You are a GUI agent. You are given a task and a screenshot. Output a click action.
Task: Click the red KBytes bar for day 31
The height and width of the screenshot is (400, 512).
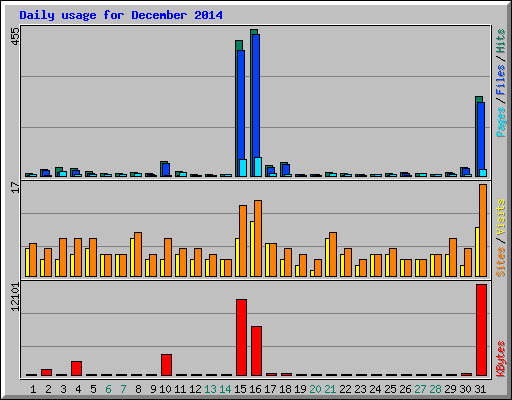pos(482,330)
